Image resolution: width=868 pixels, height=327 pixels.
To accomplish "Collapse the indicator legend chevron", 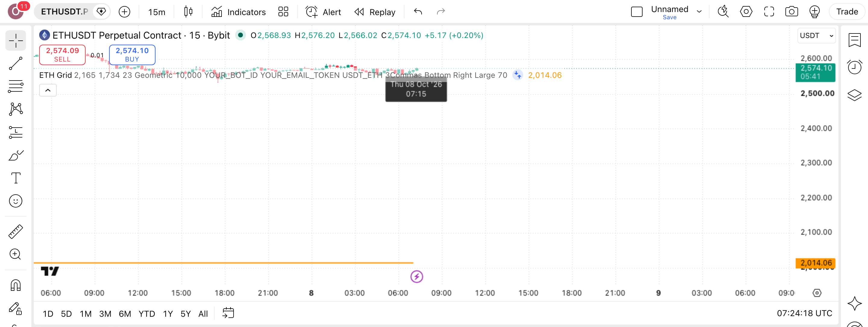I will [x=48, y=90].
